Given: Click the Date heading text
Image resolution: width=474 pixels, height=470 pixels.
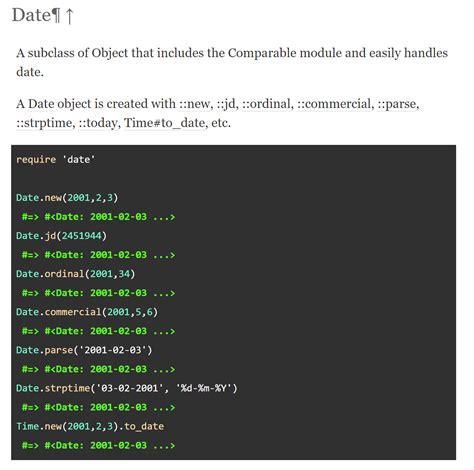Looking at the screenshot, I should [31, 15].
